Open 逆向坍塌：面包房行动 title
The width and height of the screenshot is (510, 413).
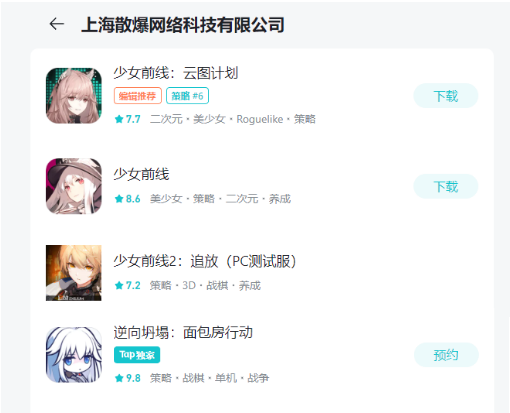coord(183,333)
